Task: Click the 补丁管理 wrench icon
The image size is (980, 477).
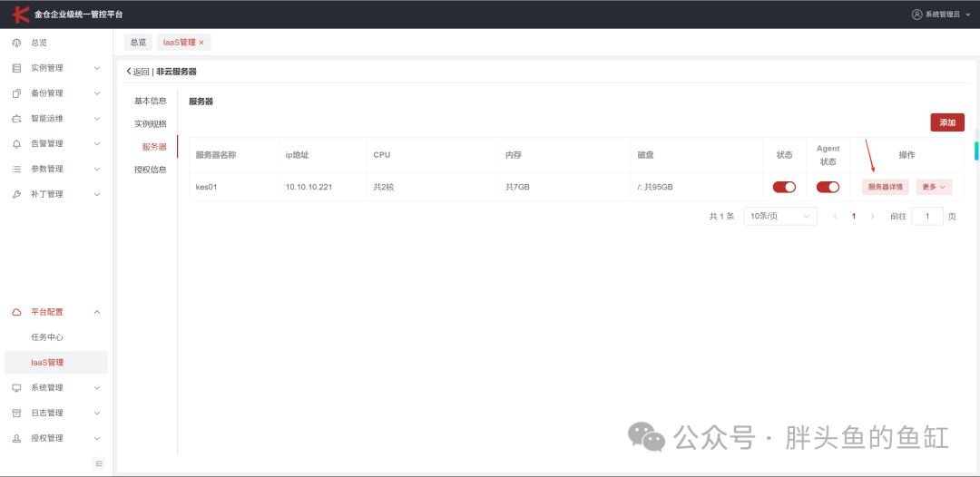Action: click(x=17, y=195)
